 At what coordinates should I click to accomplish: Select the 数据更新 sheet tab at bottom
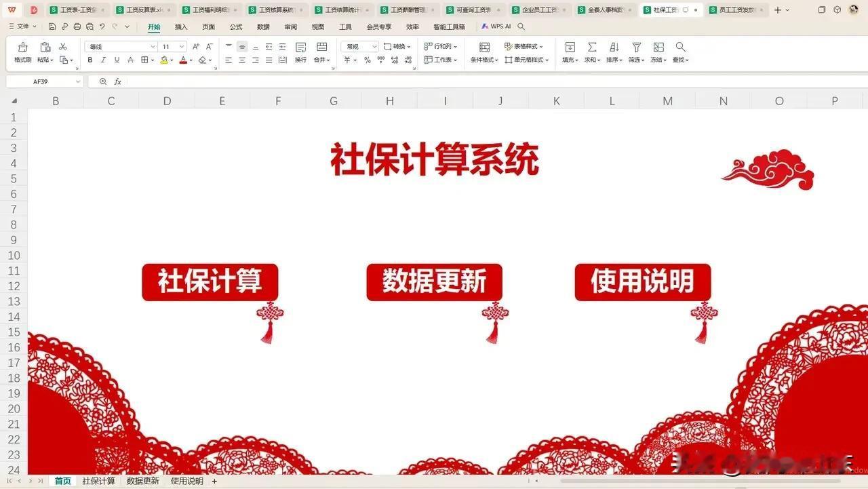click(143, 481)
